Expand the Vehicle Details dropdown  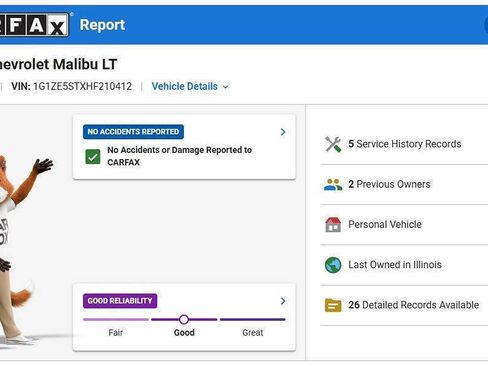click(190, 87)
